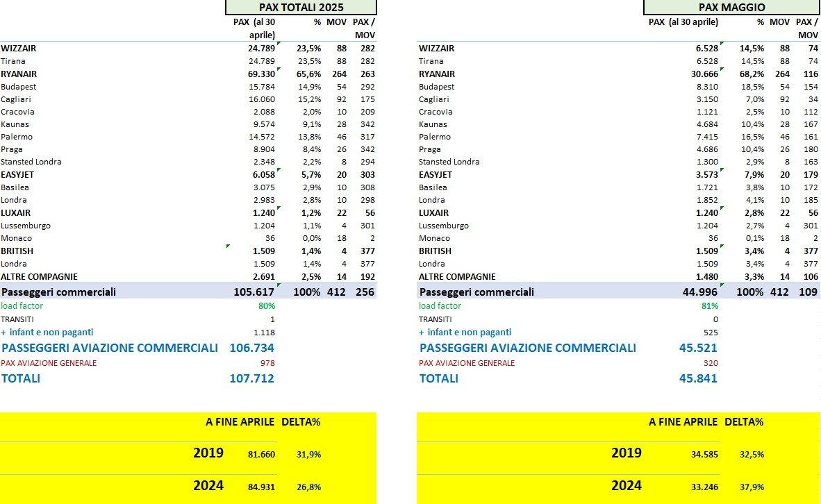Image resolution: width=821 pixels, height=504 pixels.
Task: Click "PASSEGGERI AVIAZIONE COMMERCIALI" in the PAX TOTALI 2025 table
Action: (110, 348)
